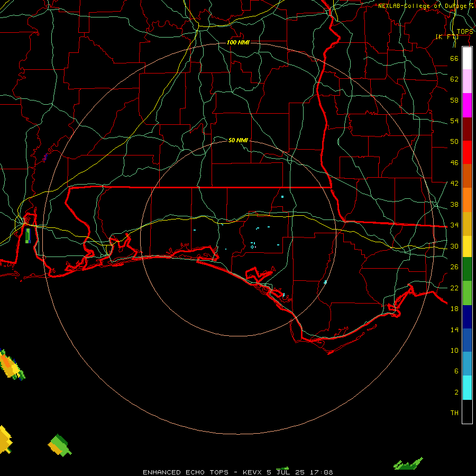Click the "46" legend value
The image size is (476, 476).
[x=454, y=163]
